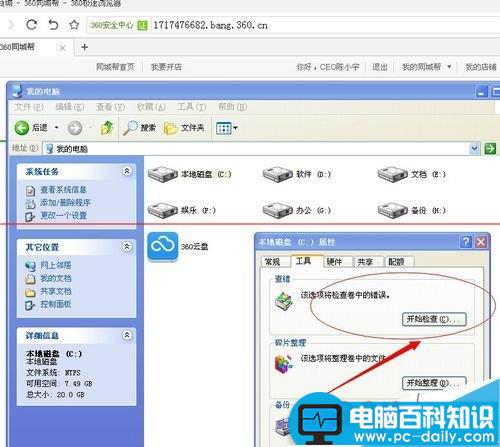
Task: Click the grey explorer forward button
Action: pyautogui.click(x=75, y=128)
